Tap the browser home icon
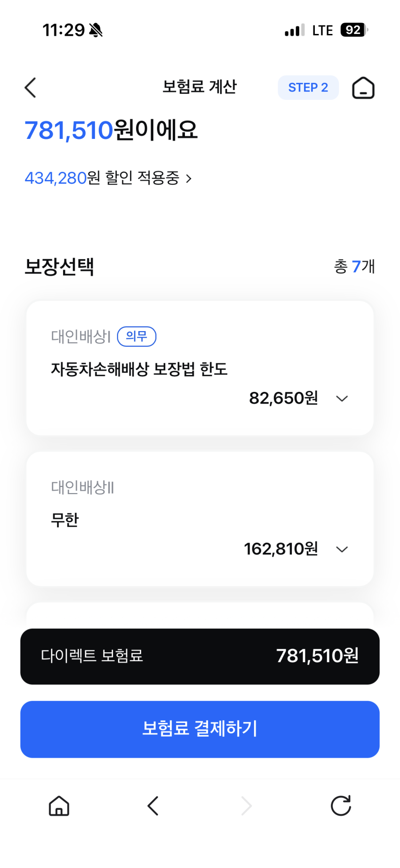Screen dimensions: 400x868 59,805
